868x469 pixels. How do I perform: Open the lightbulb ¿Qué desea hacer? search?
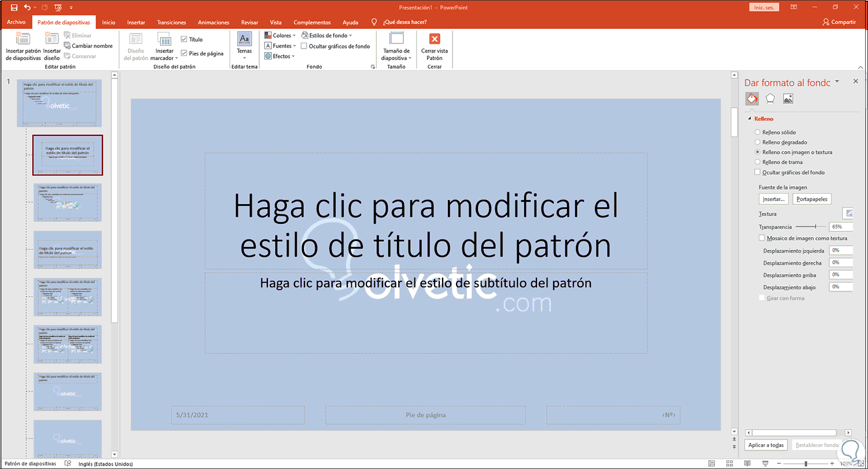coord(399,23)
